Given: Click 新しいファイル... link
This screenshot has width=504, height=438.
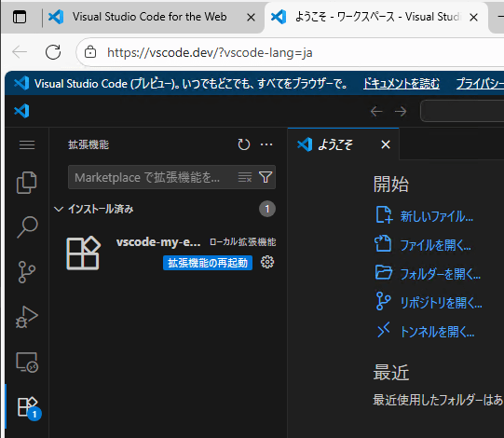Looking at the screenshot, I should [x=437, y=216].
